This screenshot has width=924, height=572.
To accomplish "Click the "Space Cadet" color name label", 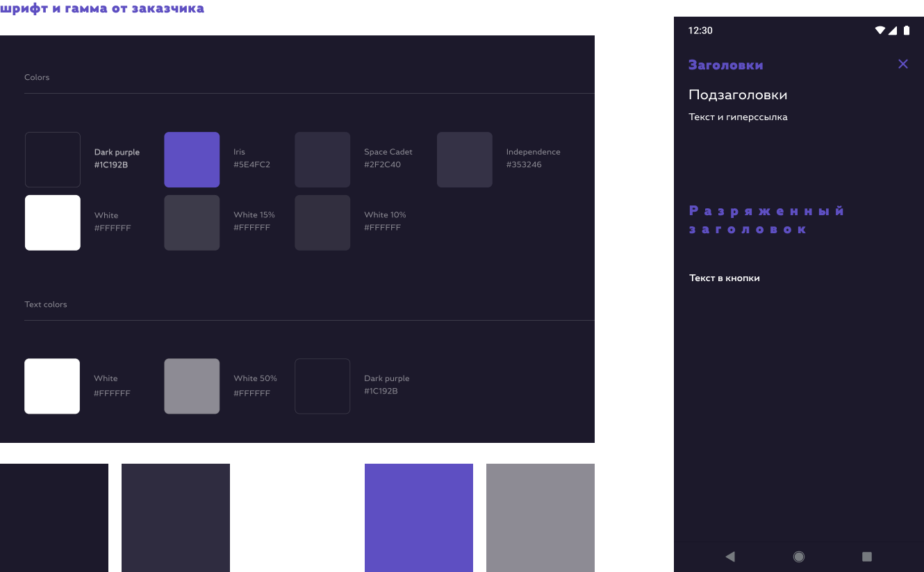I will (388, 151).
